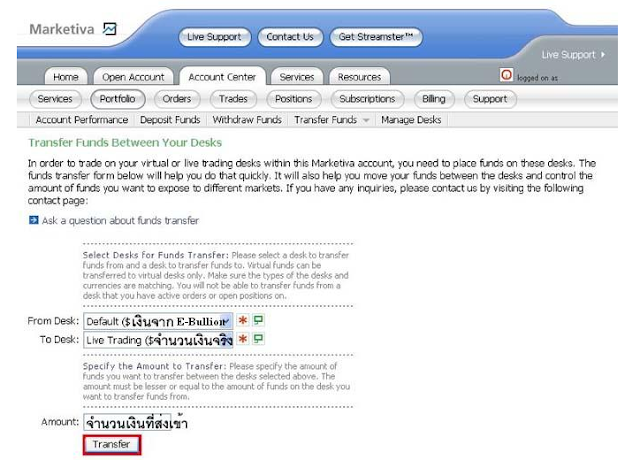
Task: Click the Live Support link on the right
Action: coord(568,55)
